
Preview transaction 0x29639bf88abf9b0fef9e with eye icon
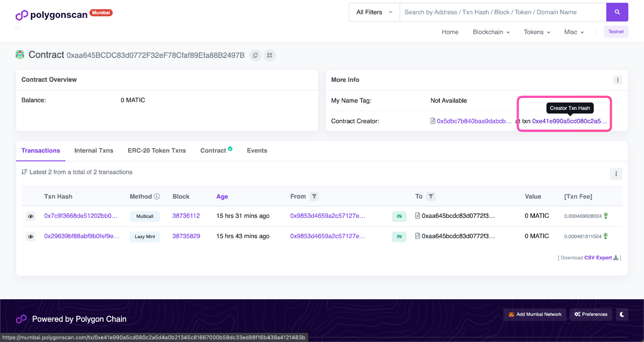pos(30,237)
